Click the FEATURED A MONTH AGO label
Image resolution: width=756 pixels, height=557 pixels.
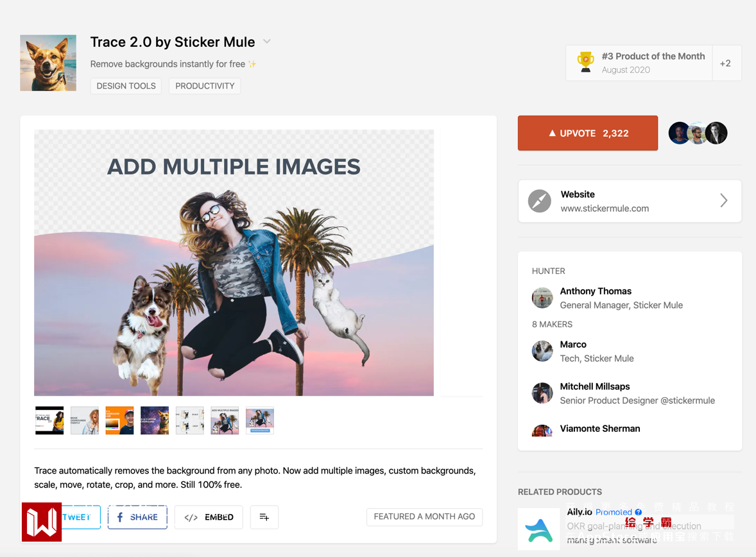click(x=424, y=517)
